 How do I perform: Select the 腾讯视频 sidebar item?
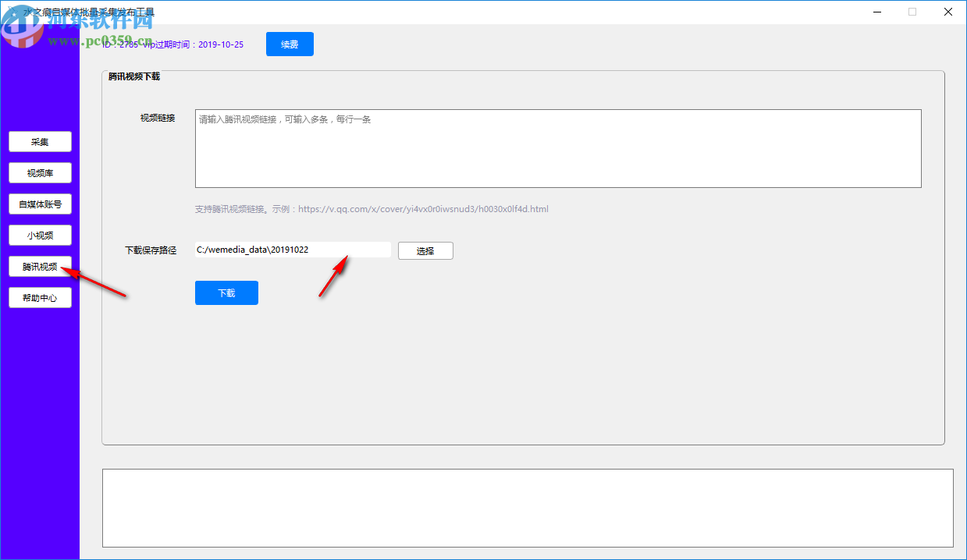40,267
